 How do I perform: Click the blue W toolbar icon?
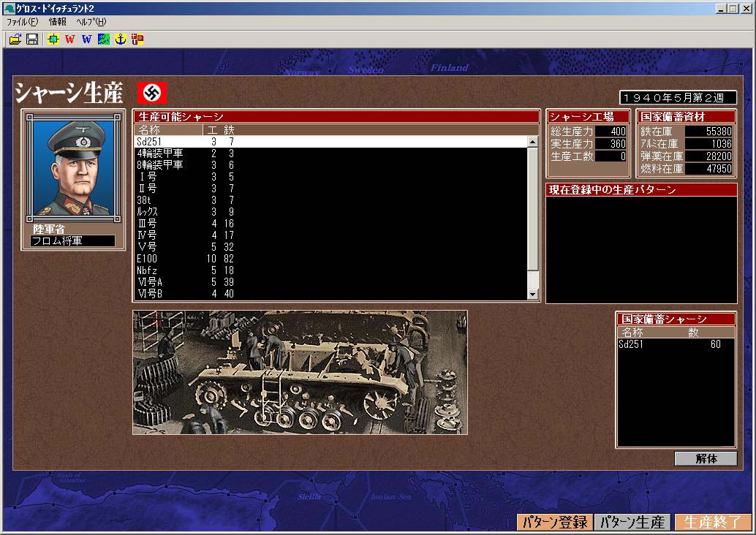(x=86, y=39)
